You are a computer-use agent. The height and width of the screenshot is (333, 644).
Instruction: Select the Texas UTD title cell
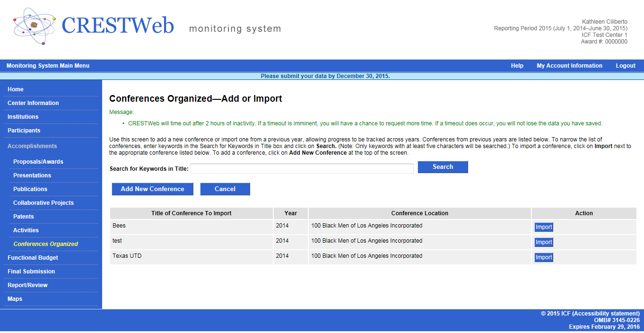191,257
